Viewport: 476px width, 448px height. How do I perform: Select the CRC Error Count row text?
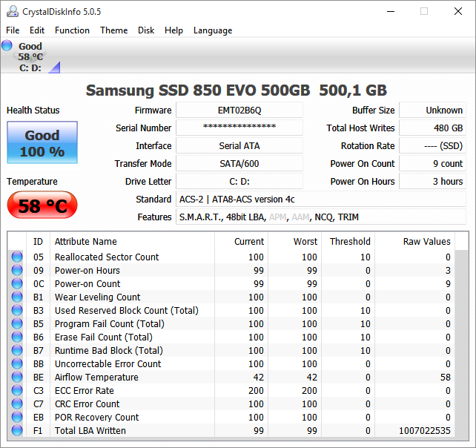pos(87,404)
